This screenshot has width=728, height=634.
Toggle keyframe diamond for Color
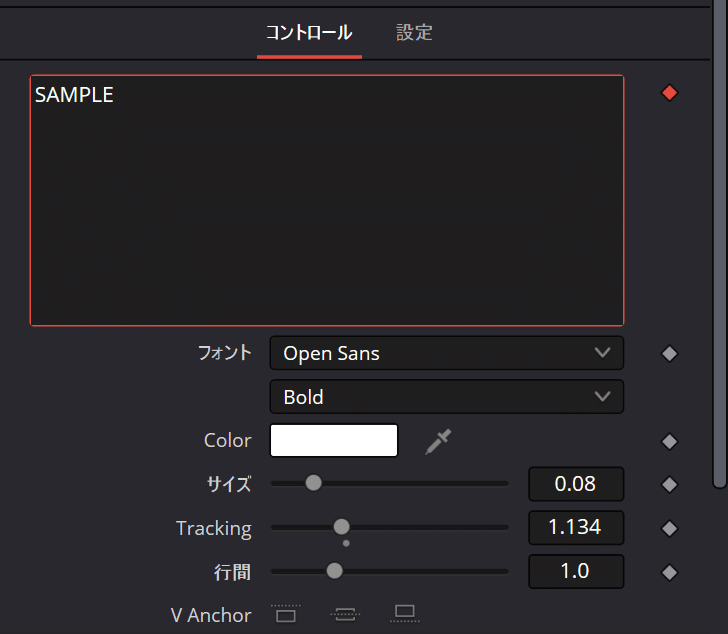pos(669,441)
